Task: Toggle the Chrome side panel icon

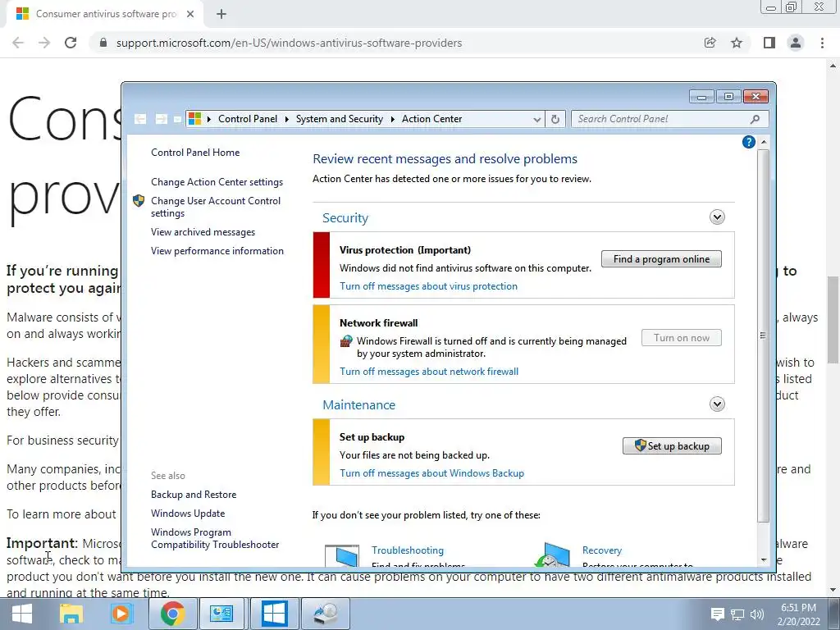Action: [769, 43]
